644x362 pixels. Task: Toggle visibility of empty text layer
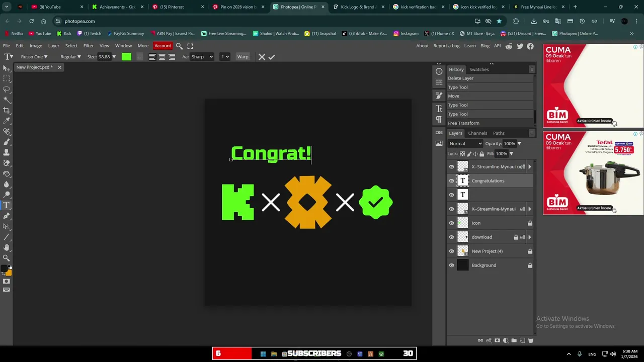pos(451,195)
